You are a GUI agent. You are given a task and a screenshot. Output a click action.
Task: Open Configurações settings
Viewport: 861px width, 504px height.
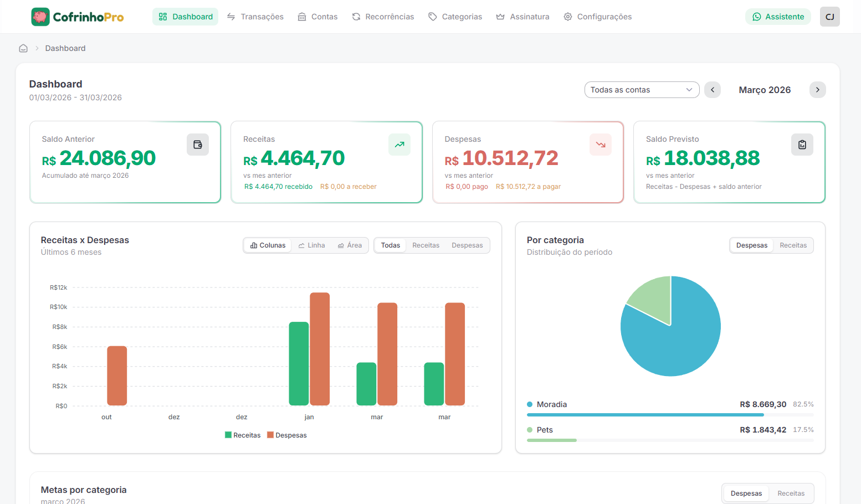click(x=597, y=17)
